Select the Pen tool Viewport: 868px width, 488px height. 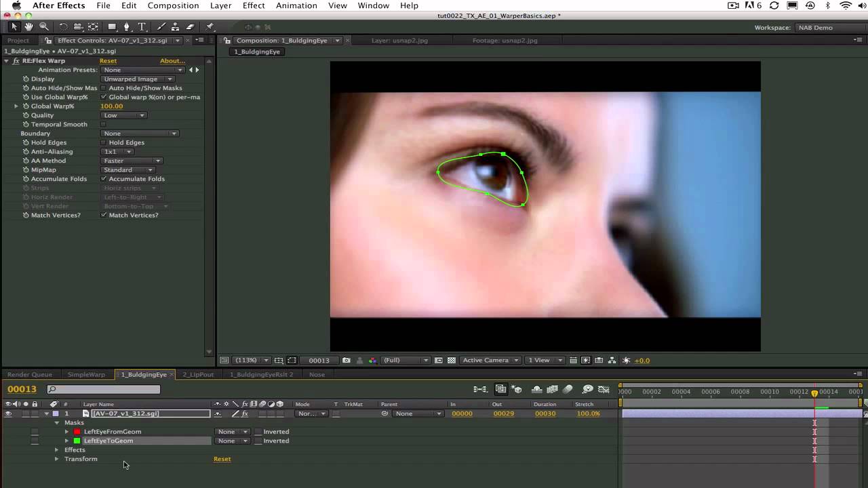point(127,27)
